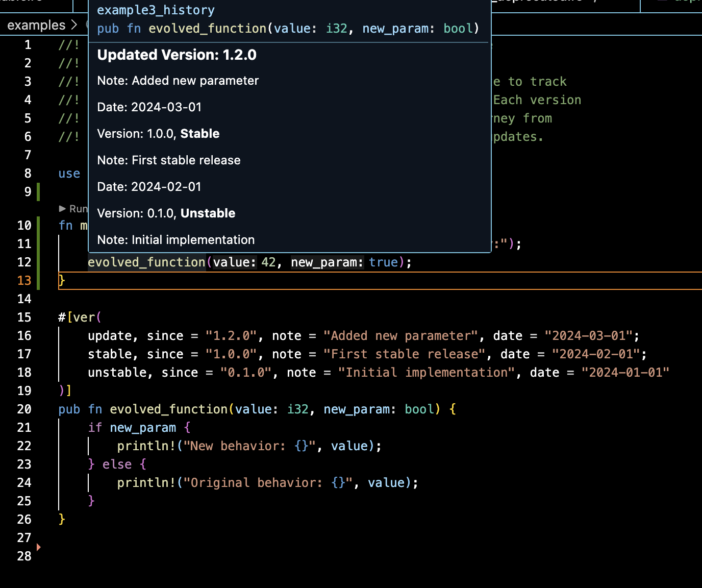Viewport: 702px width, 588px height.
Task: Click the chevron after examples in the breadcrumb
Action: point(74,24)
